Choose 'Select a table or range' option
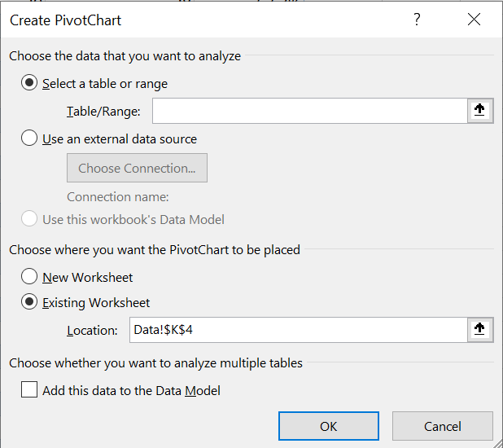The width and height of the screenshot is (503, 448). [x=30, y=83]
